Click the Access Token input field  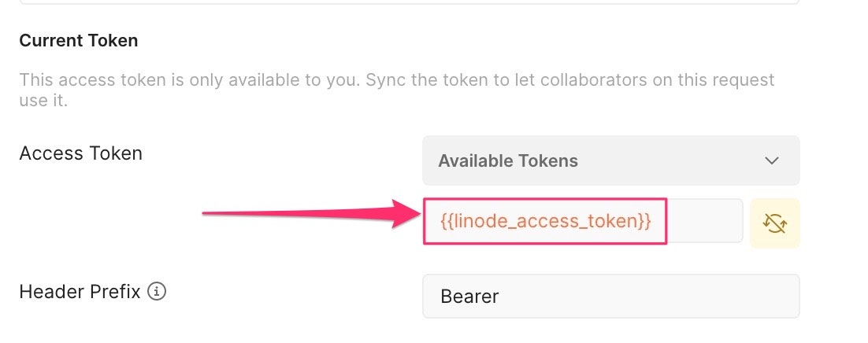[583, 221]
